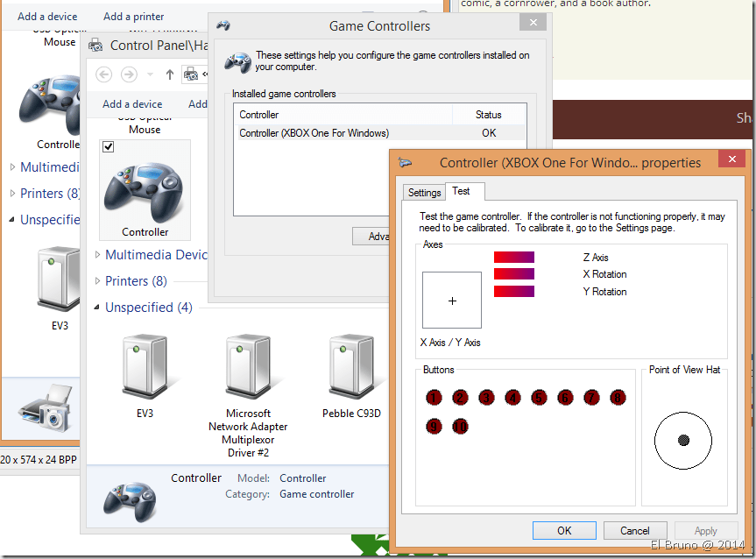Click the Back arrow navigation button
The width and height of the screenshot is (756, 559).
(x=103, y=74)
